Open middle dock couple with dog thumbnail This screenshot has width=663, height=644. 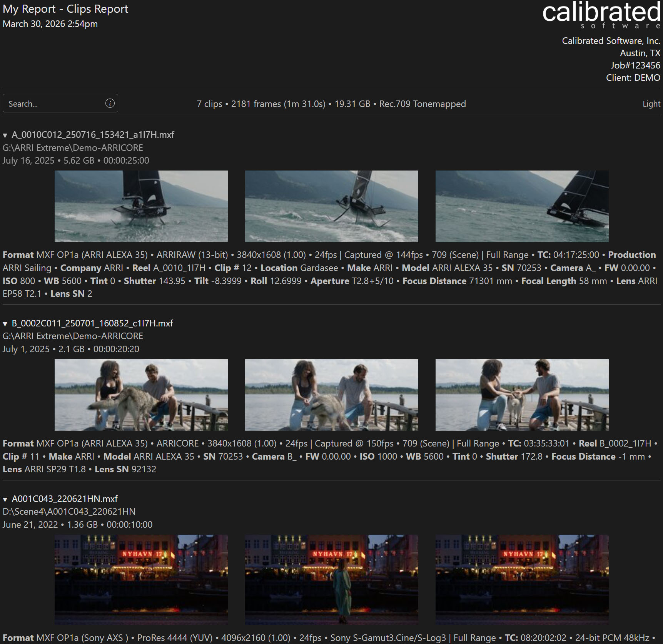point(331,395)
